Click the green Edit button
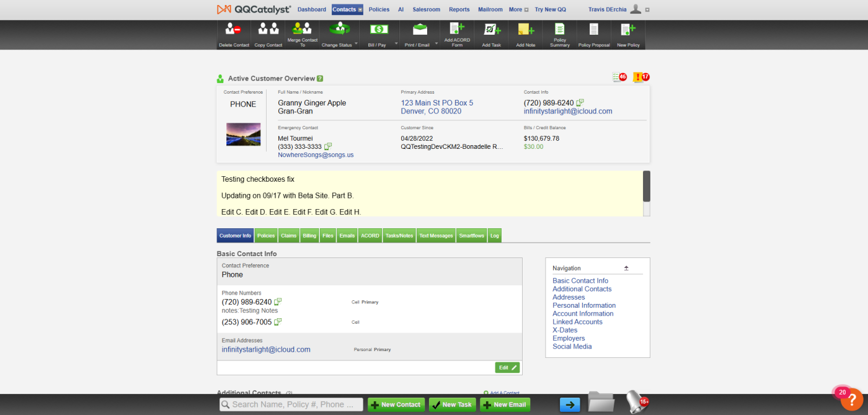The width and height of the screenshot is (868, 415). click(507, 367)
